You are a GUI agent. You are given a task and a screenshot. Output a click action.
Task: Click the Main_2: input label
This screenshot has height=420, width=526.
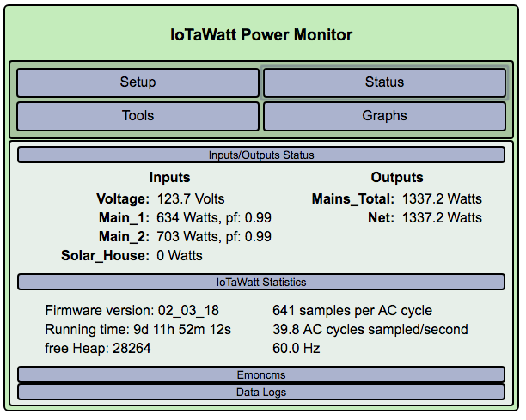[x=124, y=237]
